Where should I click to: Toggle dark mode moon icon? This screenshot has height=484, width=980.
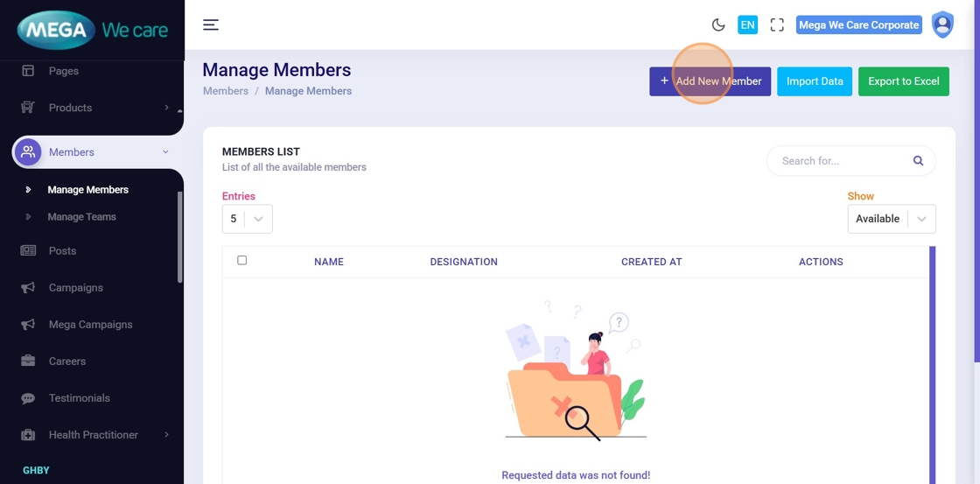point(718,25)
